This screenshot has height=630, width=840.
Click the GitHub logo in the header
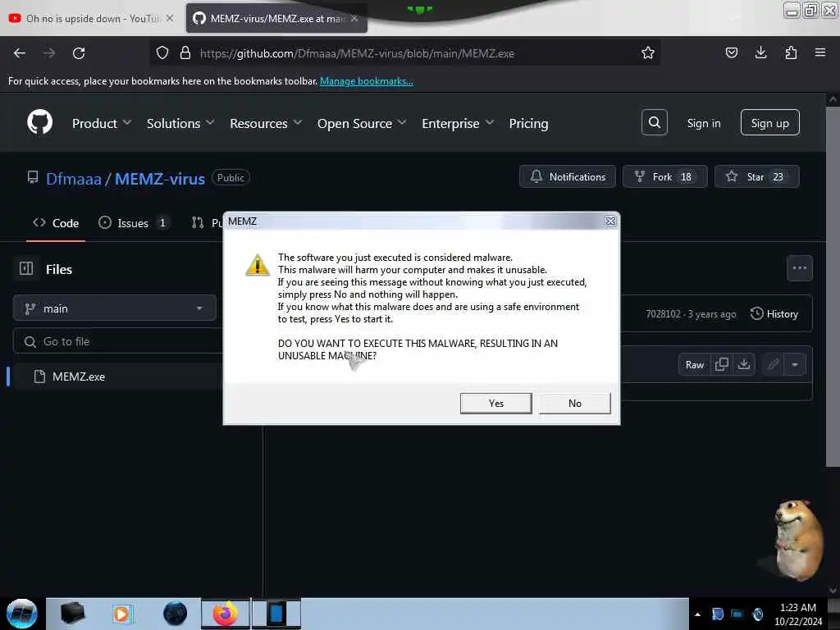[x=39, y=123]
